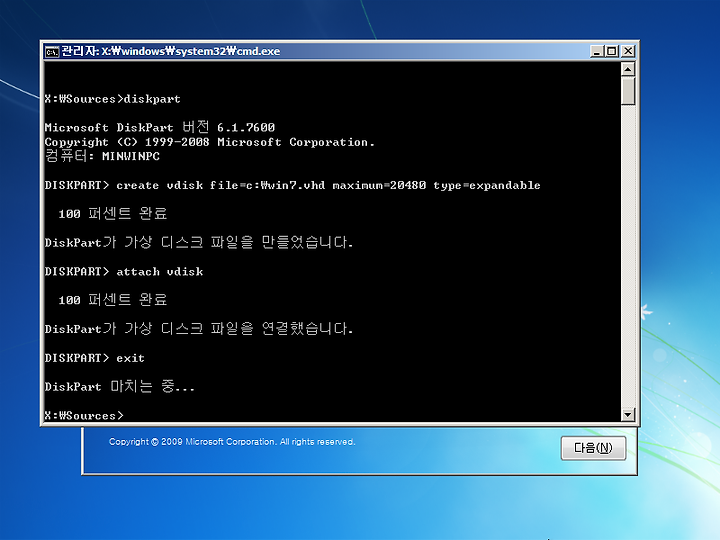Image resolution: width=720 pixels, height=540 pixels.
Task: Click the 'DISKPART> exit' line
Action: (95, 358)
